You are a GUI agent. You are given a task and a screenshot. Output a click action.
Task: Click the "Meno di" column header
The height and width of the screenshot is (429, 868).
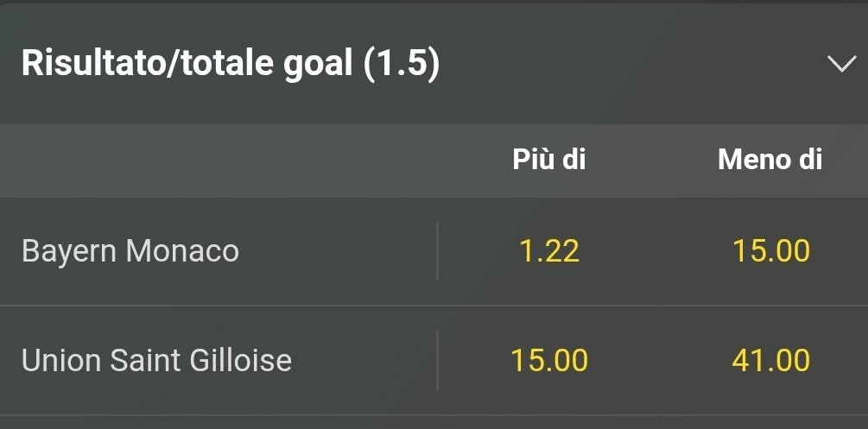[x=770, y=160]
